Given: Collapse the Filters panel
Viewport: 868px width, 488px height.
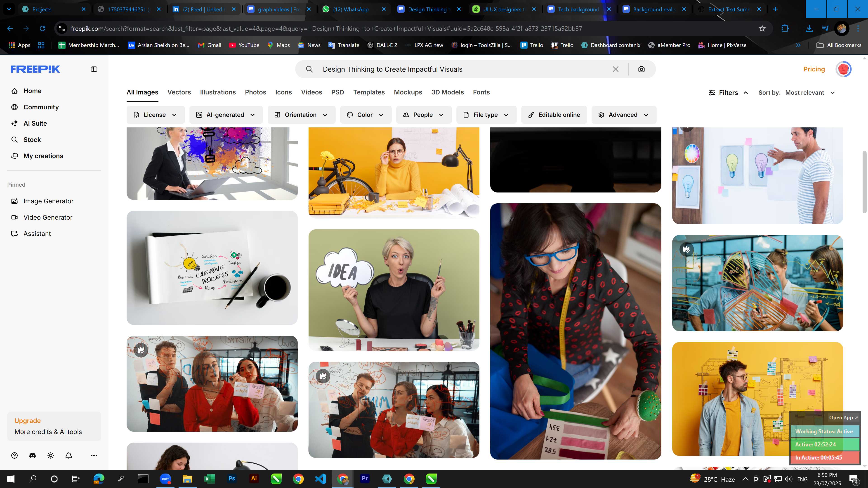Looking at the screenshot, I should click(x=729, y=93).
